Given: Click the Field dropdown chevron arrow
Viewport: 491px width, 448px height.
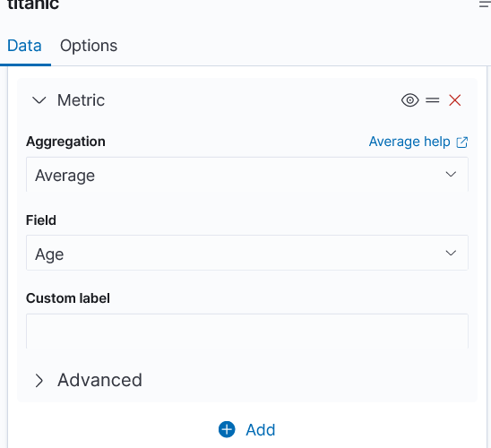Looking at the screenshot, I should pyautogui.click(x=451, y=253).
